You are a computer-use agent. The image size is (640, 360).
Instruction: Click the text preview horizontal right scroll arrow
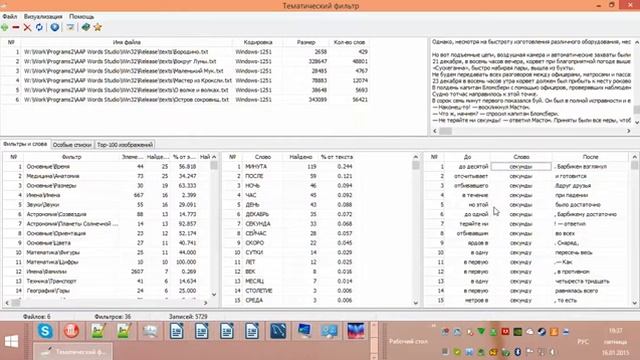tap(629, 131)
